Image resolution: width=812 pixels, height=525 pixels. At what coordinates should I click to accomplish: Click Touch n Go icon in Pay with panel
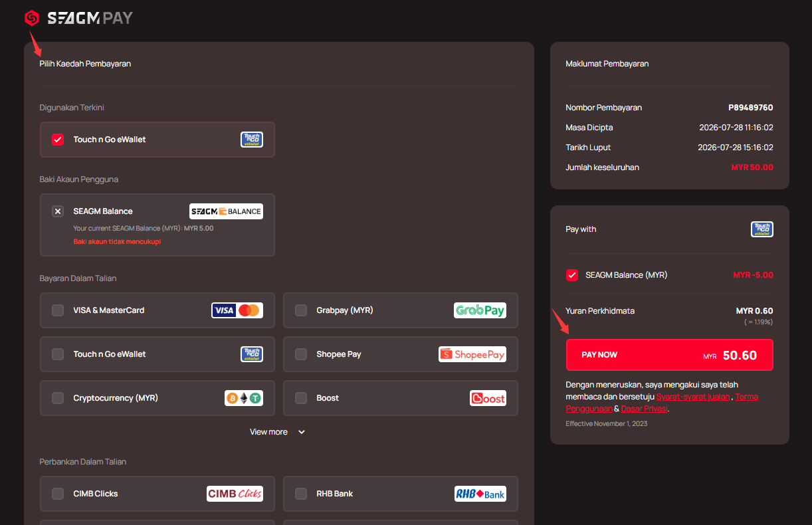click(x=762, y=229)
